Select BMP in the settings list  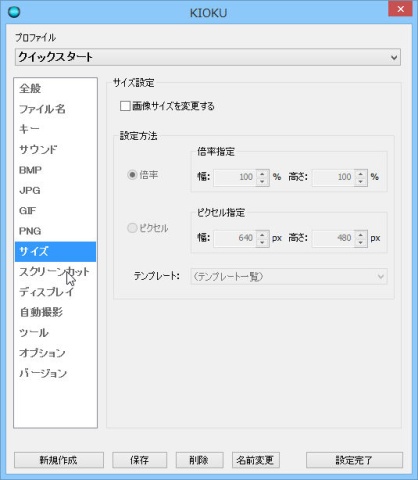[x=55, y=170]
